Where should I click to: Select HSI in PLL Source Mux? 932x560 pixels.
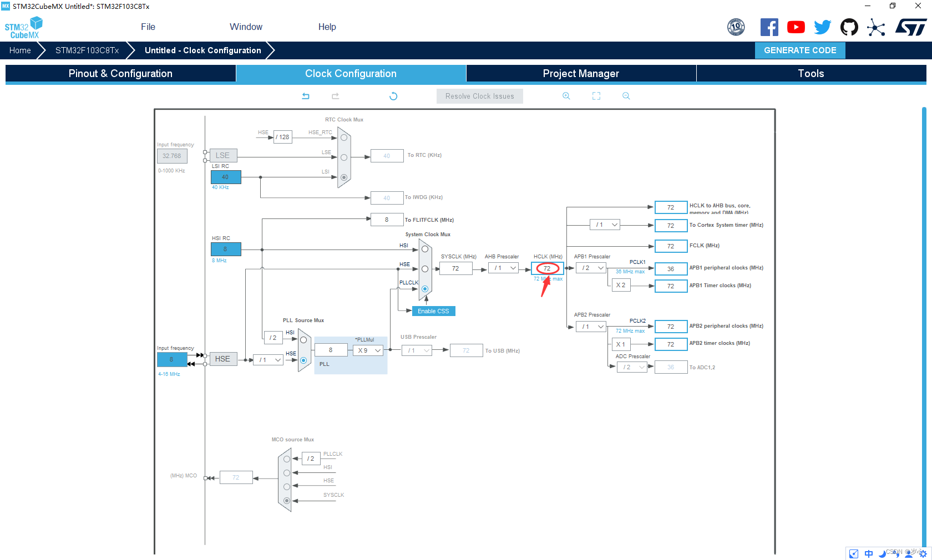click(x=303, y=340)
